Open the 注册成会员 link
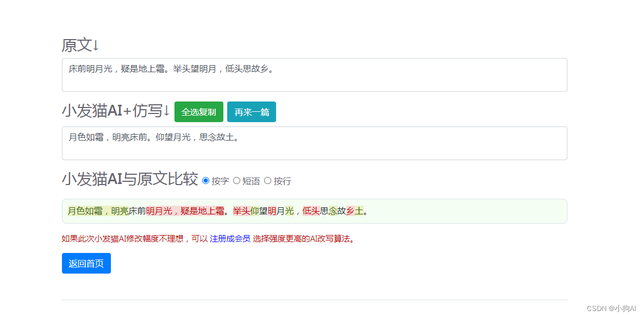 click(230, 239)
